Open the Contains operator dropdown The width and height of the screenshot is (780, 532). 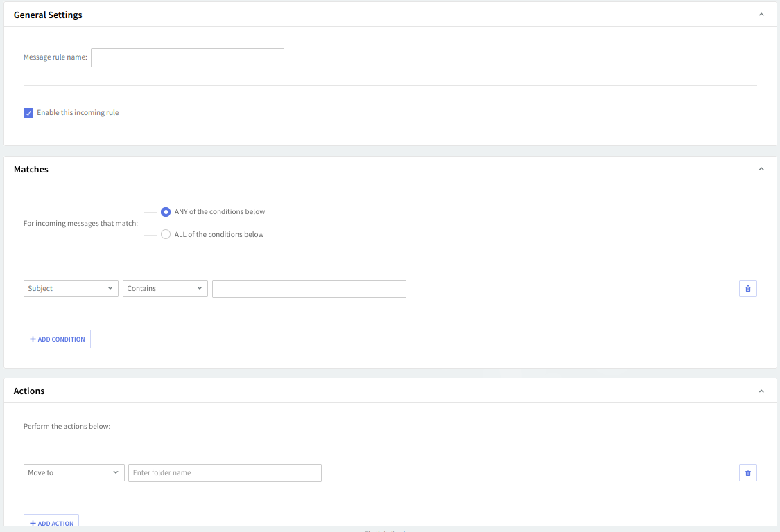[165, 288]
